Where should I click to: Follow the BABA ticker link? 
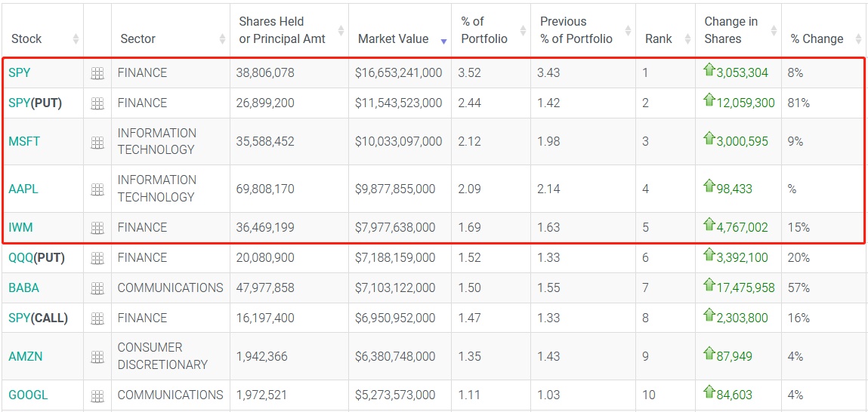(23, 288)
